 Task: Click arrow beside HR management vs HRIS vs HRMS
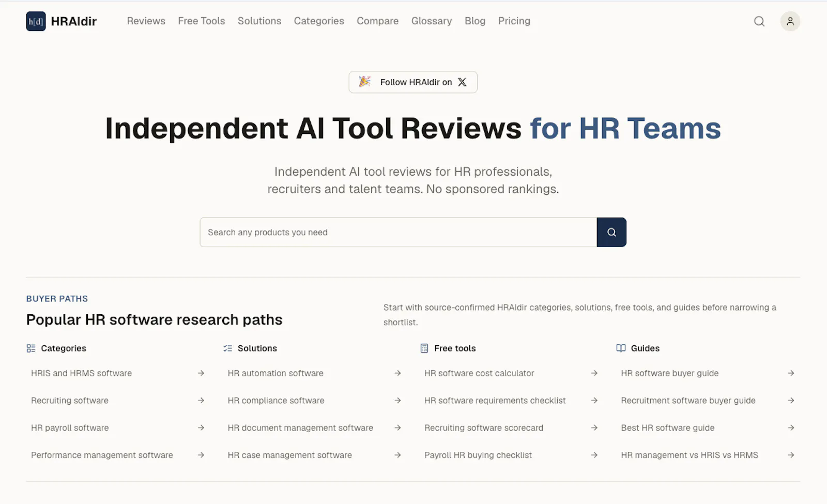click(x=791, y=455)
